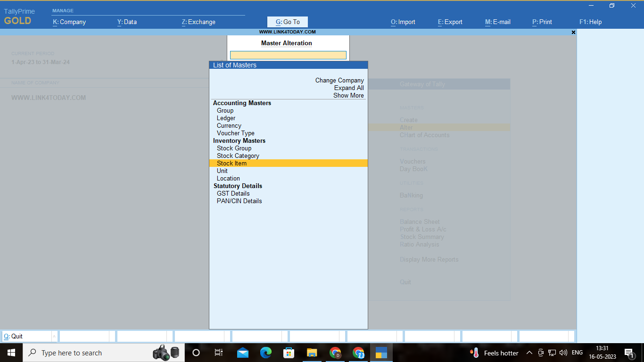Click Chart of Accounts in Gateway
The width and height of the screenshot is (644, 362).
[x=424, y=135]
